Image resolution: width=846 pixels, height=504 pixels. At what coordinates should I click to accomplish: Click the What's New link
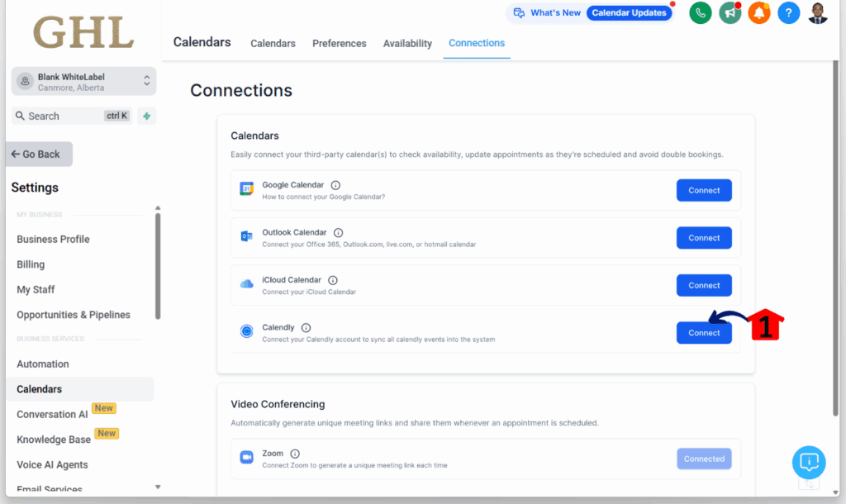pos(555,13)
